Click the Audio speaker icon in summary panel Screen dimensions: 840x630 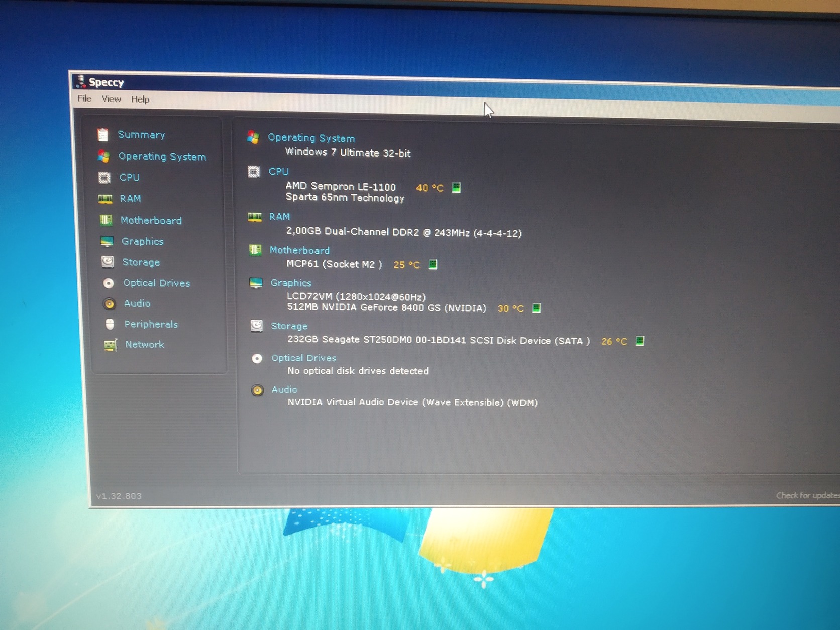[257, 390]
